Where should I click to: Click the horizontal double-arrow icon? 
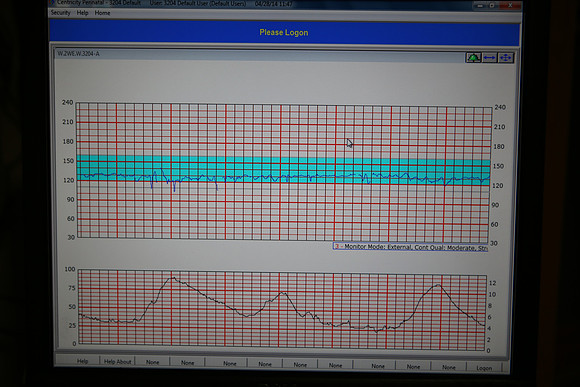489,58
